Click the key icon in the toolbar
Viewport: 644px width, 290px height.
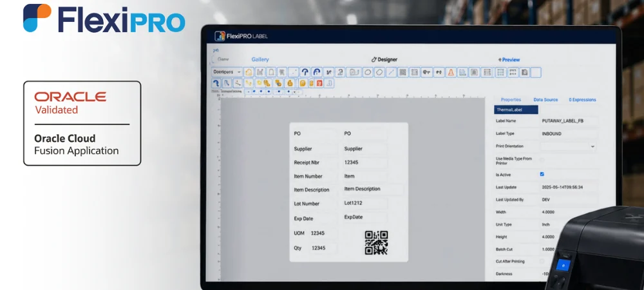[427, 72]
